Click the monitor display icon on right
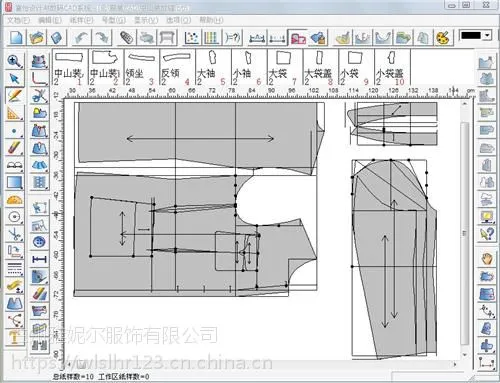The image size is (500, 383). coord(486,217)
